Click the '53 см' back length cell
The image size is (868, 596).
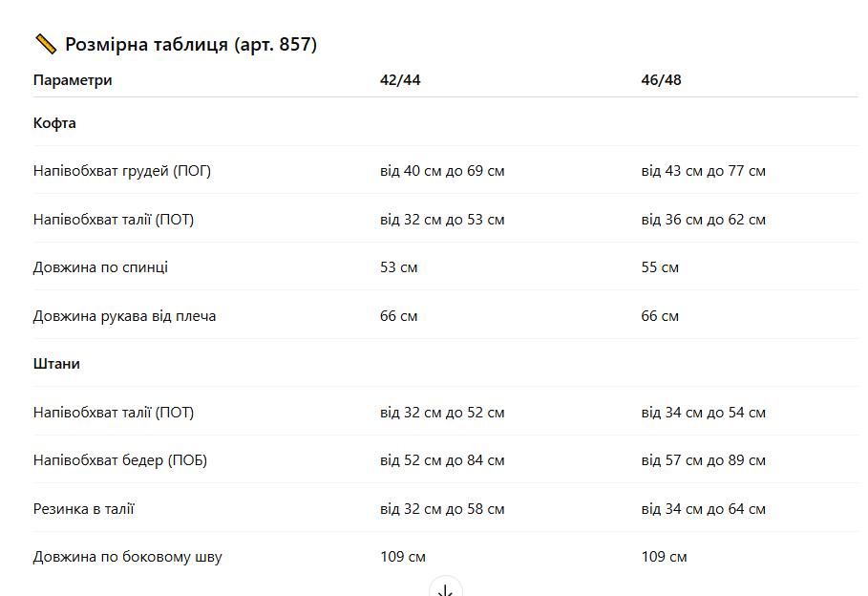coord(398,267)
